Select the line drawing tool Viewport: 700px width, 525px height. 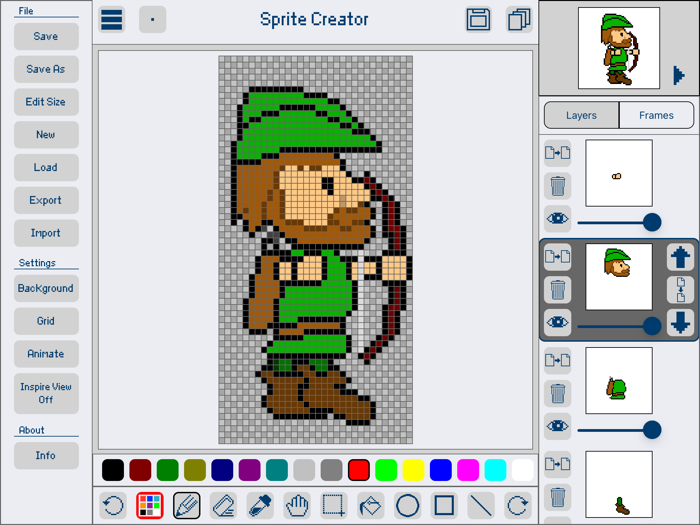481,506
